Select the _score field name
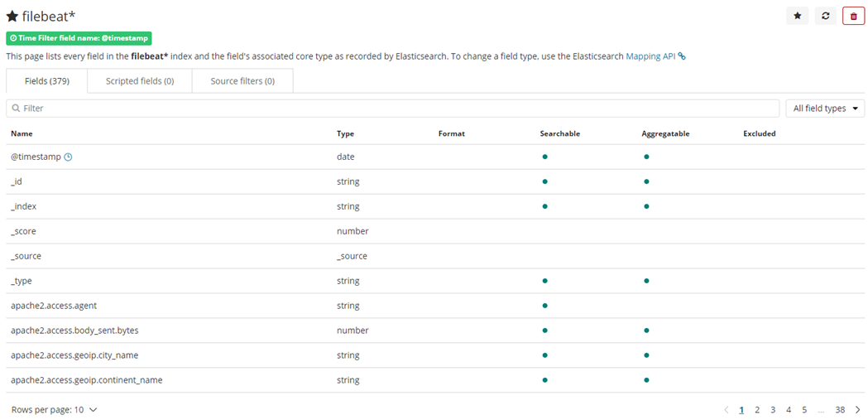The image size is (868, 420). point(23,231)
